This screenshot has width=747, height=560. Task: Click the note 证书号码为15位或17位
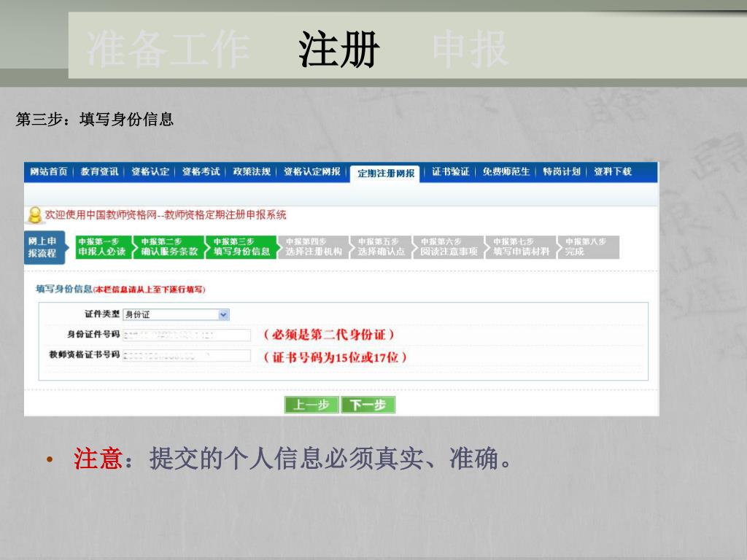tap(335, 357)
